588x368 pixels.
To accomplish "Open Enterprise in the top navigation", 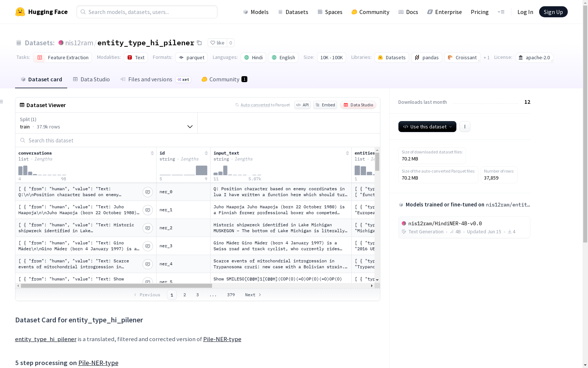I will (444, 12).
